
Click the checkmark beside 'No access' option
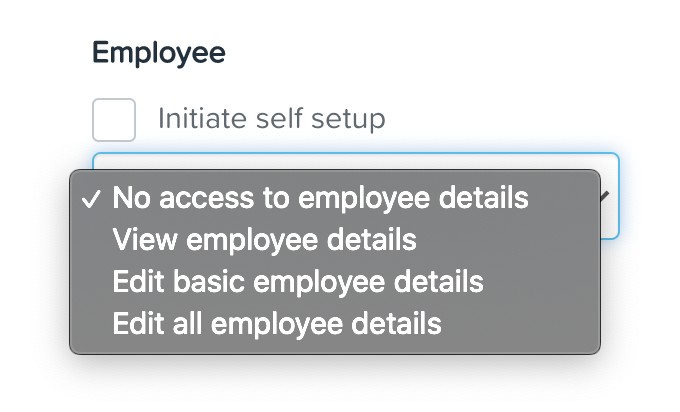91,199
